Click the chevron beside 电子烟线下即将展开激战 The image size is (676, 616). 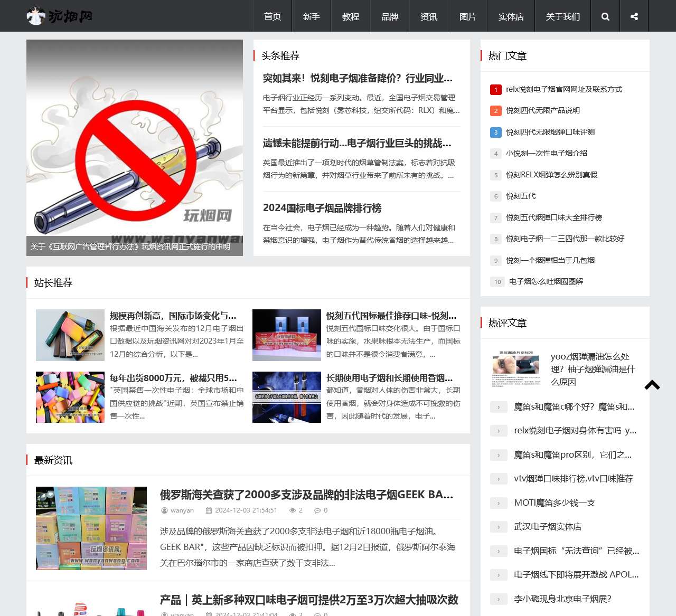click(x=499, y=575)
